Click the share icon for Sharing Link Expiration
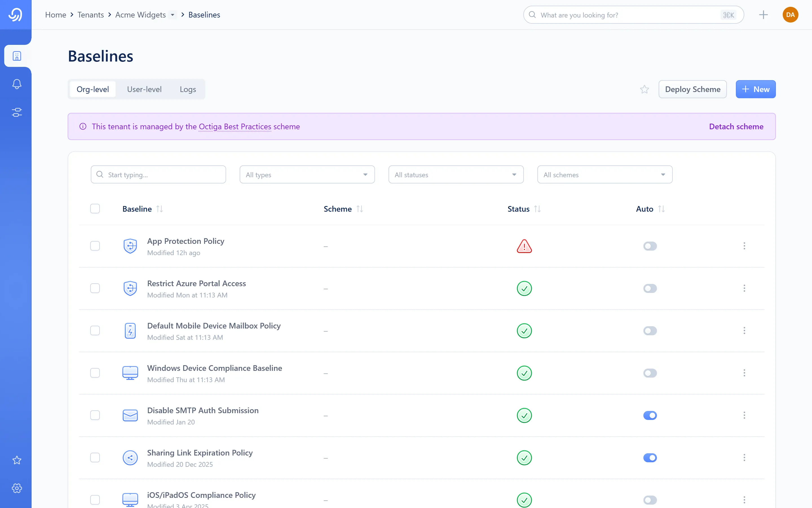Screen dimensions: 812x508 tap(130, 457)
